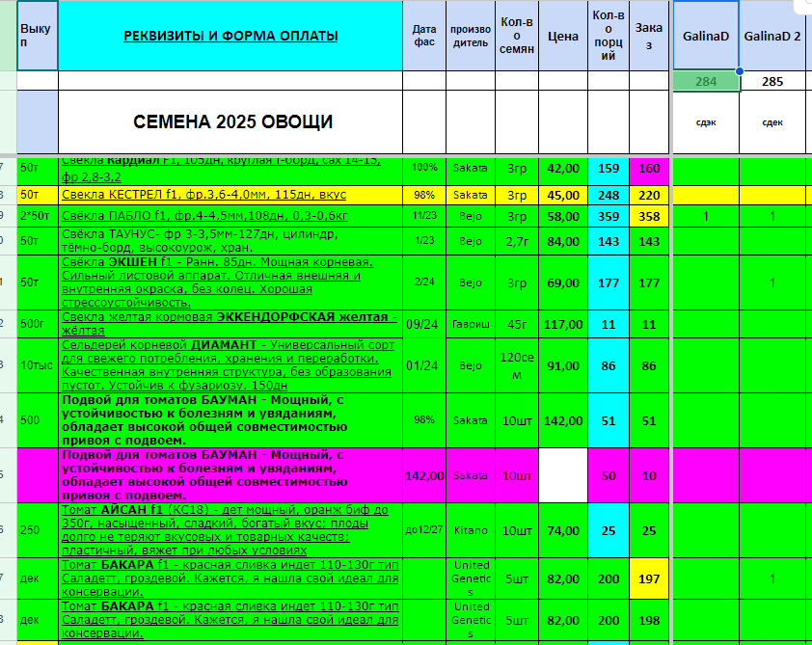Viewport: 812px width, 645px height.
Task: Select the GalinaD 2 header cell
Action: pyautogui.click(x=772, y=36)
